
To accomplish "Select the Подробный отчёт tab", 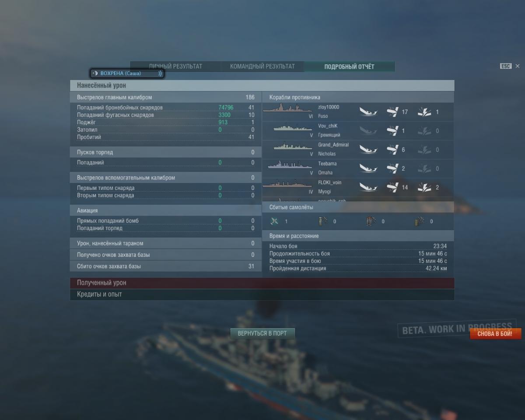I will click(350, 66).
